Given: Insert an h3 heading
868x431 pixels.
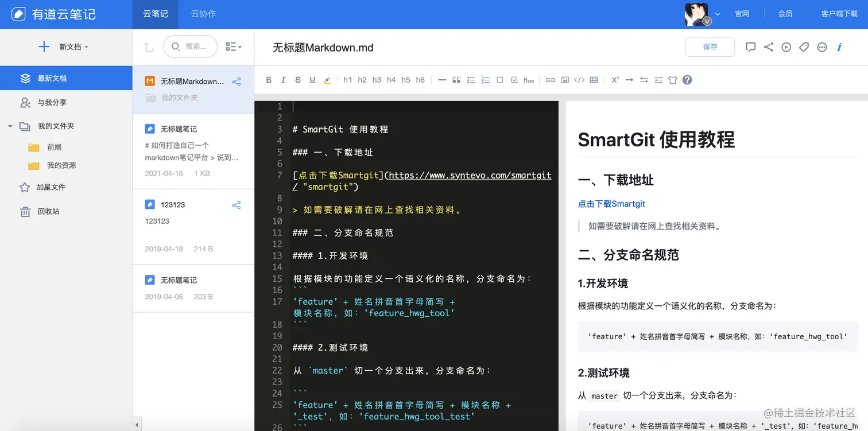Looking at the screenshot, I should [377, 80].
